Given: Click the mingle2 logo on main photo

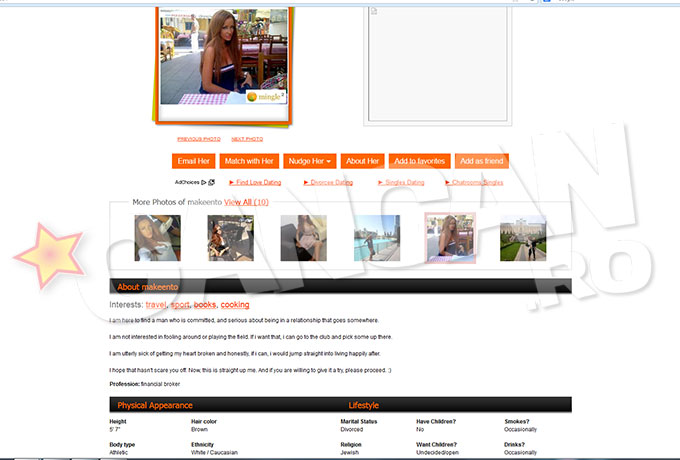Looking at the screenshot, I should pyautogui.click(x=265, y=97).
